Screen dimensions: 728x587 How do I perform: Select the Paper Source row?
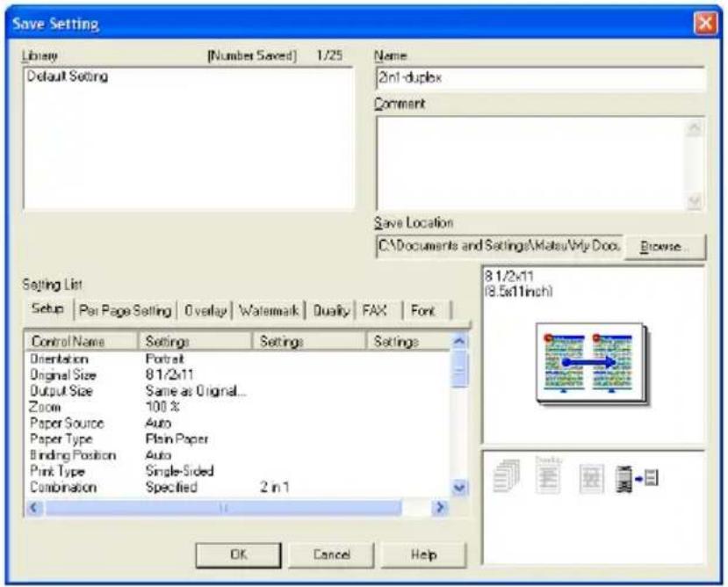(237, 423)
